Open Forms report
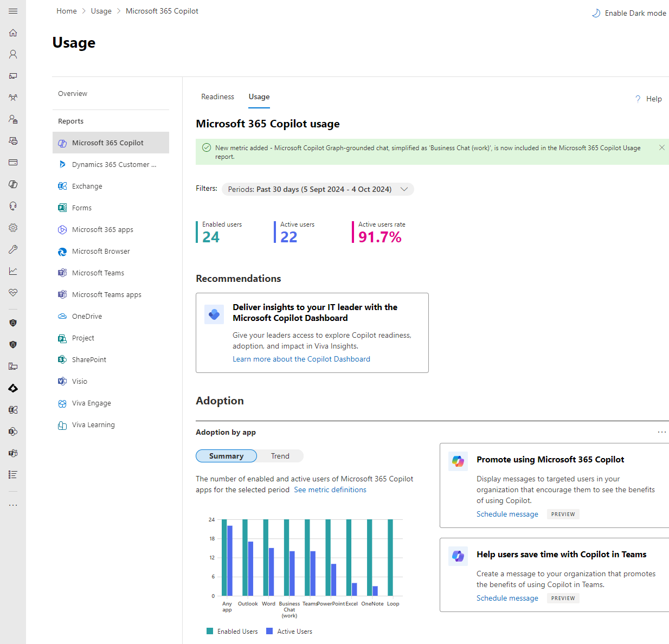 pos(111,208)
